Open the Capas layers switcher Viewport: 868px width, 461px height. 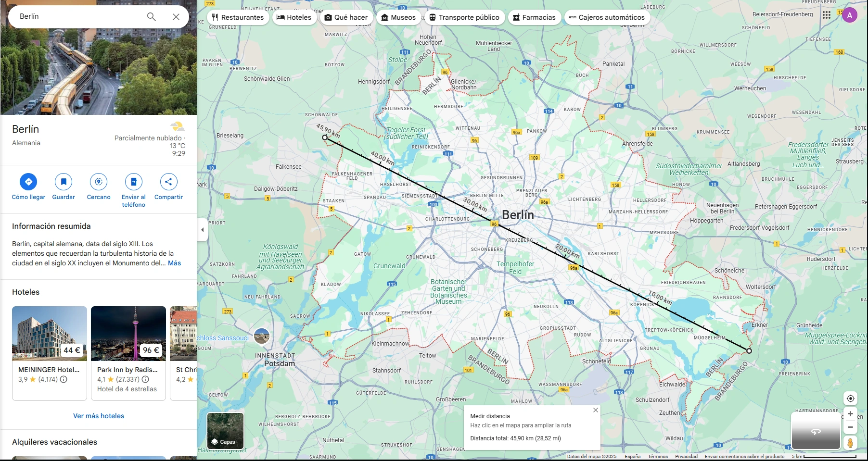(x=225, y=431)
